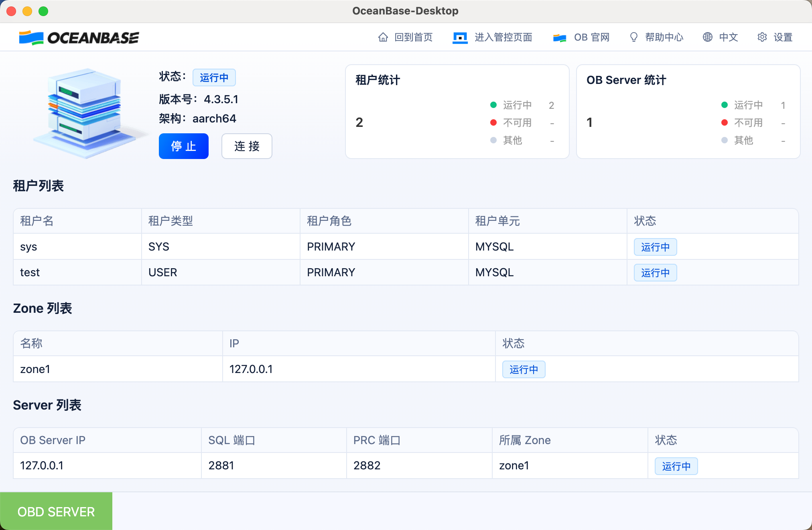Select the test tenant row name

(30, 273)
